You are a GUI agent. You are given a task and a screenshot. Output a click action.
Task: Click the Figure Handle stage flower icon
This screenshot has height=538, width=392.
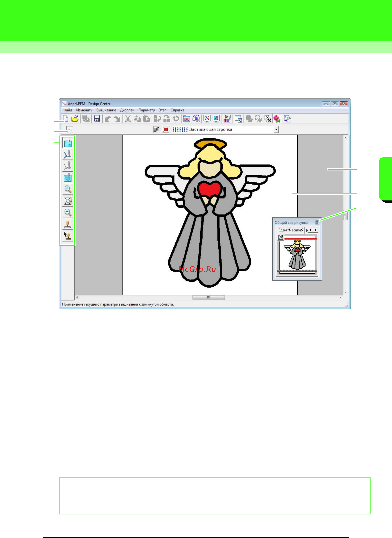coord(258,118)
